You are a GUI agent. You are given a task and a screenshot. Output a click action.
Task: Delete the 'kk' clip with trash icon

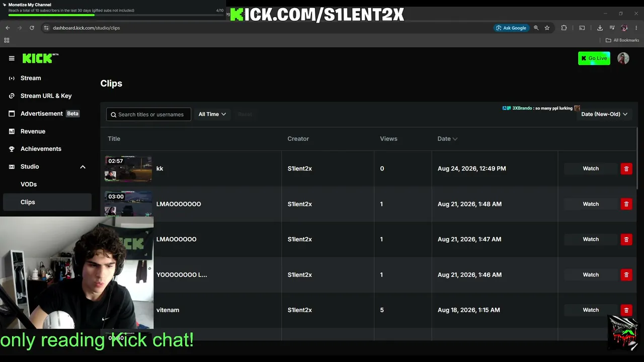click(x=626, y=169)
